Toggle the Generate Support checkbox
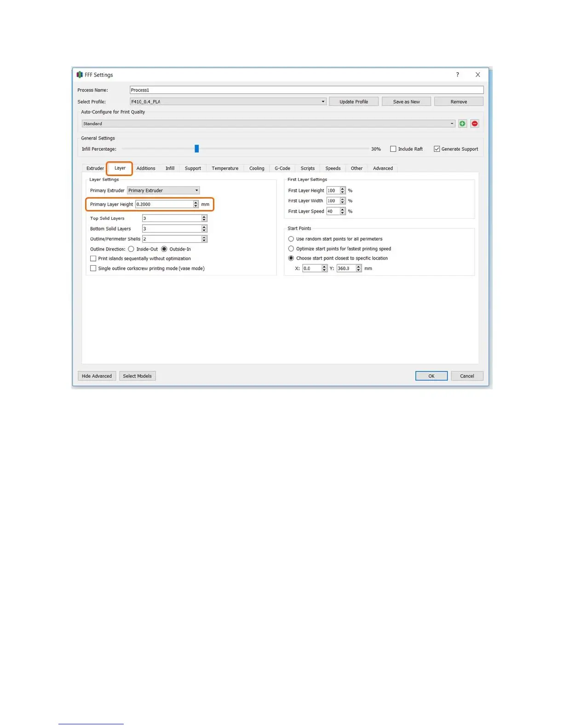563x728 pixels. [x=437, y=149]
